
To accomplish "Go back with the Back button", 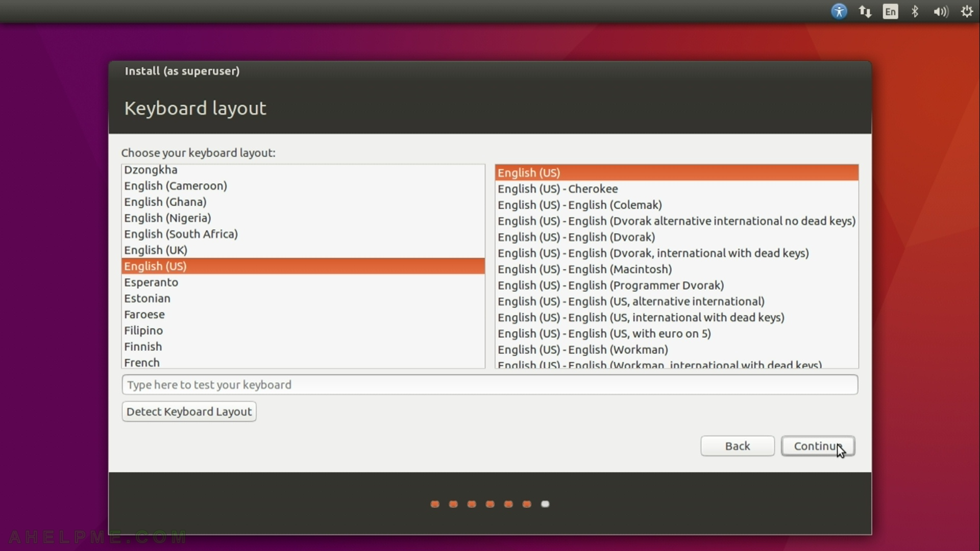I will (738, 446).
